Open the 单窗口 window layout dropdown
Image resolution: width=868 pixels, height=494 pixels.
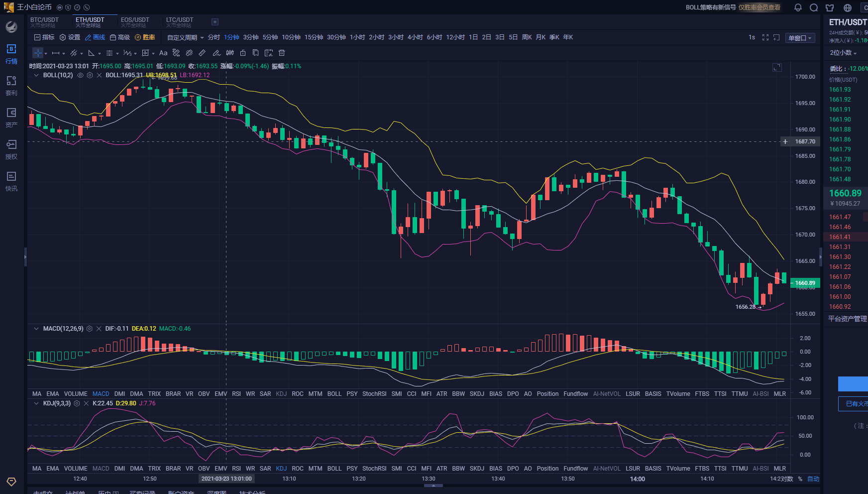800,38
